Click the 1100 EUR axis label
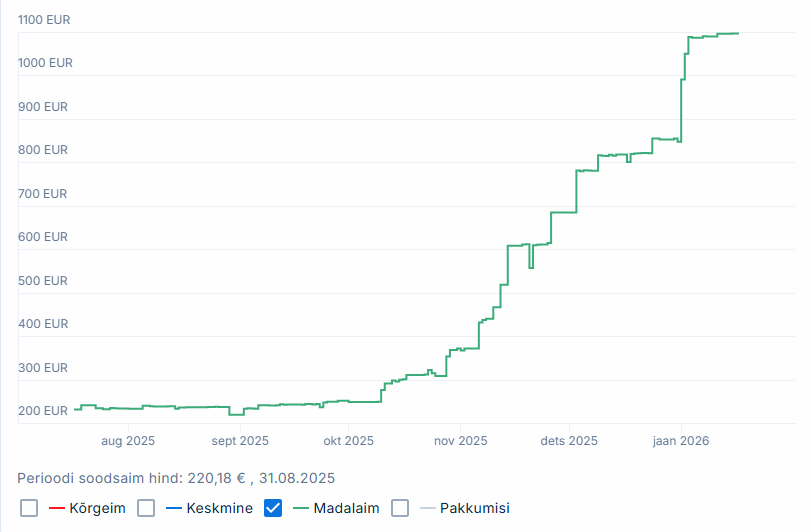 click(45, 19)
